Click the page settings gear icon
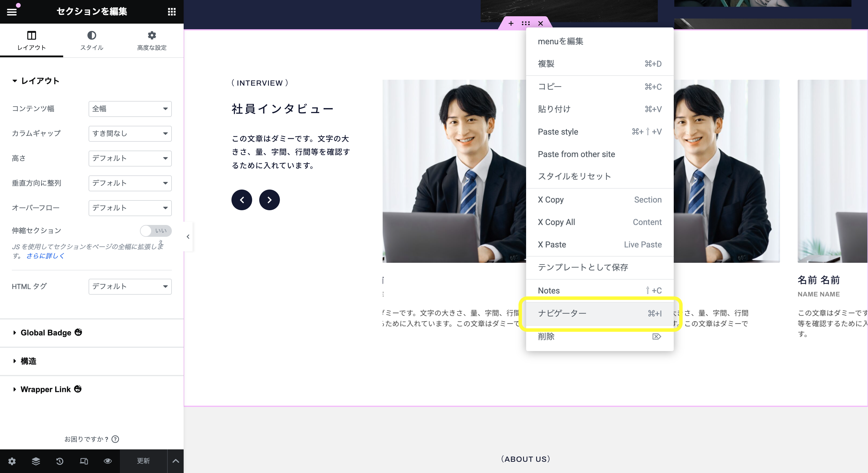 (x=12, y=461)
